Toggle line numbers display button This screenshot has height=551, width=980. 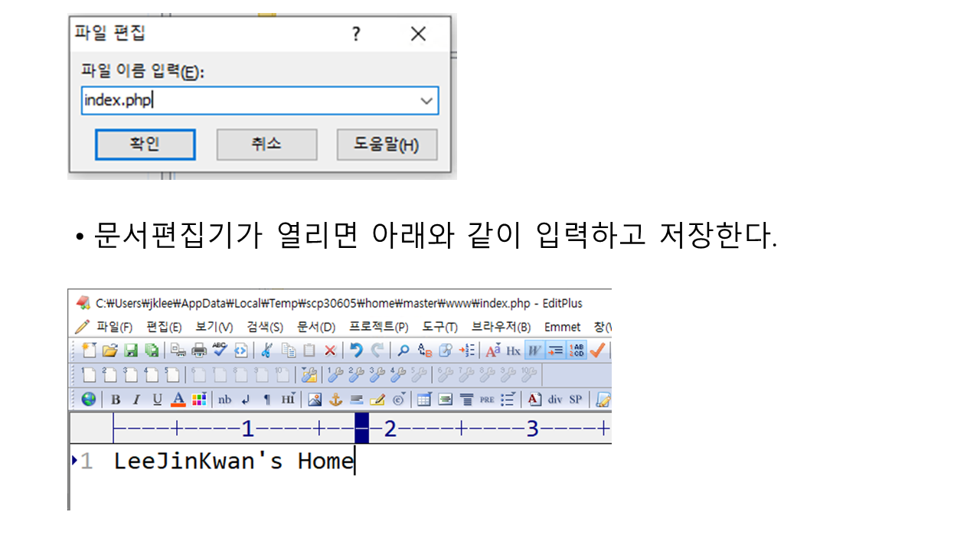[577, 350]
